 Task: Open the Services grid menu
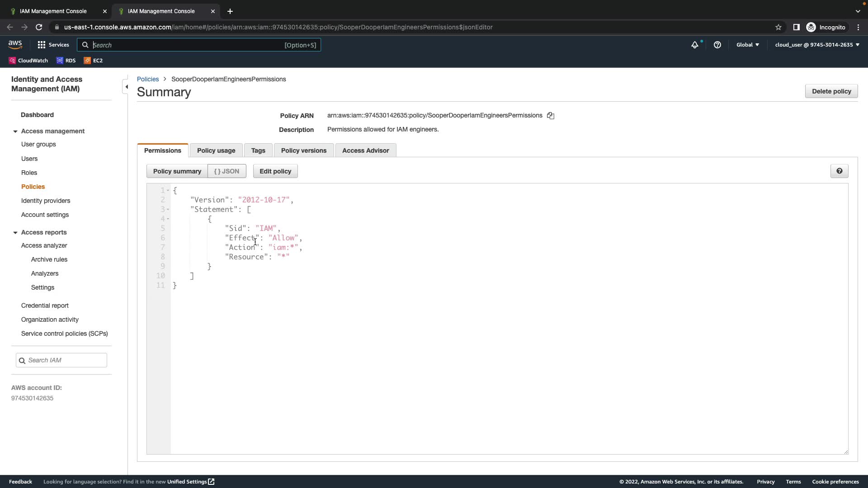[53, 45]
